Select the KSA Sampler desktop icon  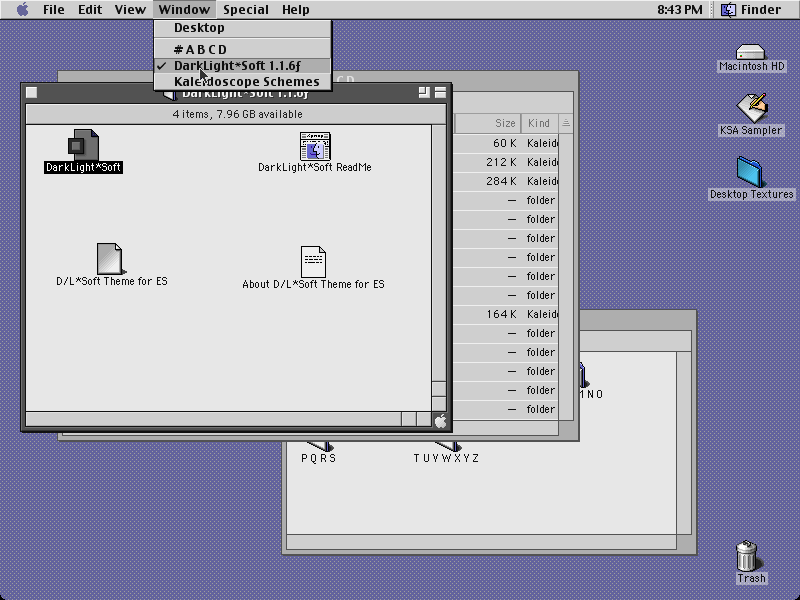tap(751, 108)
